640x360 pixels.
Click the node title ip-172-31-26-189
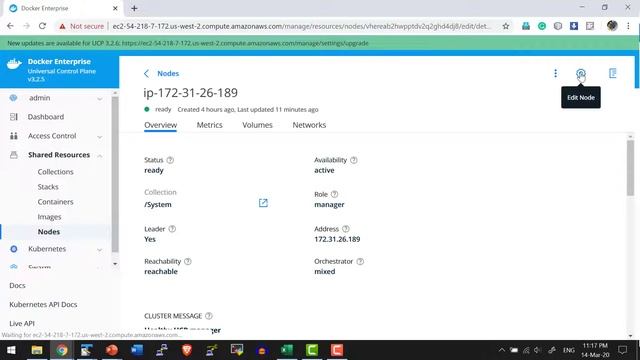pyautogui.click(x=190, y=93)
